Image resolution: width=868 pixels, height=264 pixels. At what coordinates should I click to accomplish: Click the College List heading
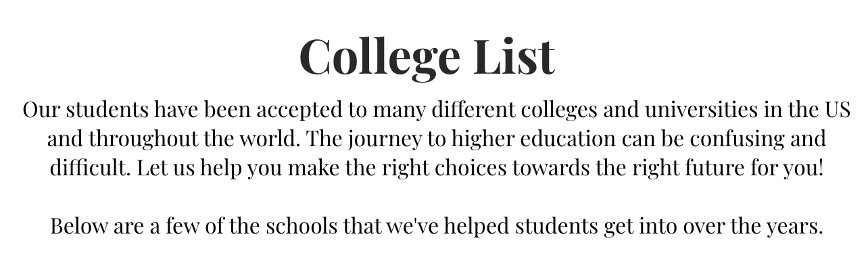427,57
